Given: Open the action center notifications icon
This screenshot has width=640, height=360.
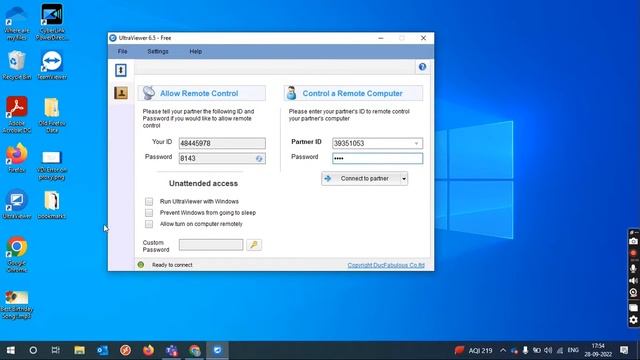Looking at the screenshot, I should pyautogui.click(x=624, y=350).
